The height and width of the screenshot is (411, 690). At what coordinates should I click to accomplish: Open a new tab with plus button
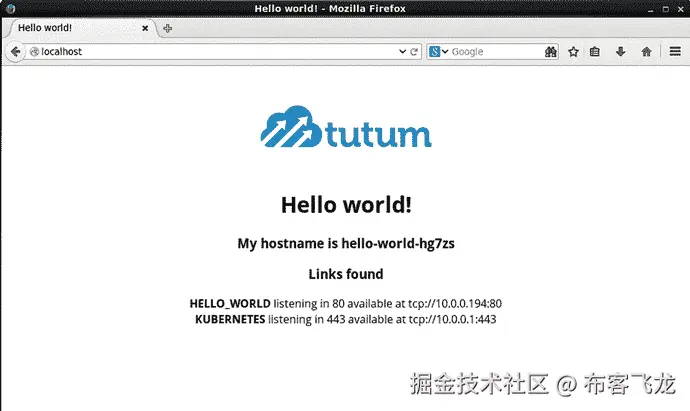click(167, 29)
